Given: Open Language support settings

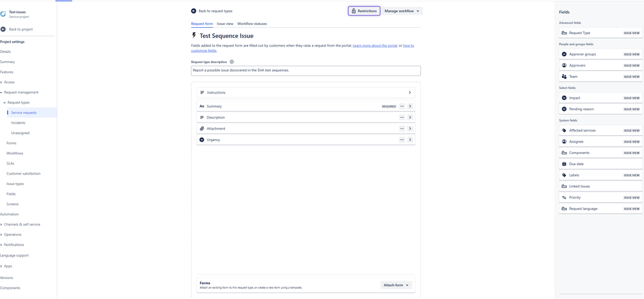Looking at the screenshot, I should click(14, 255).
